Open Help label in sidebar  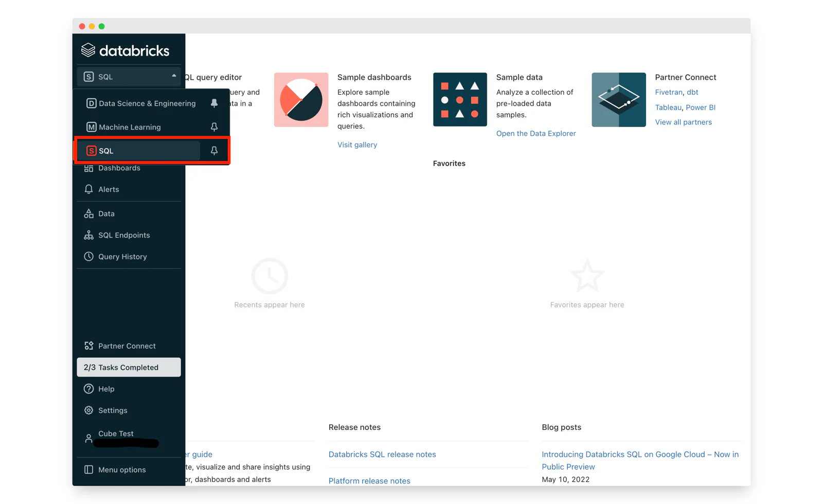coord(106,389)
